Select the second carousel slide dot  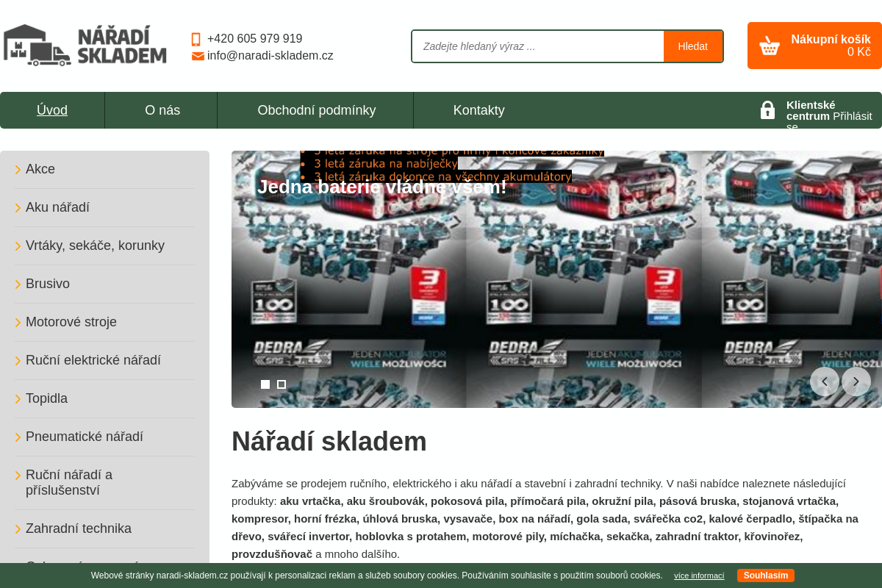(282, 384)
